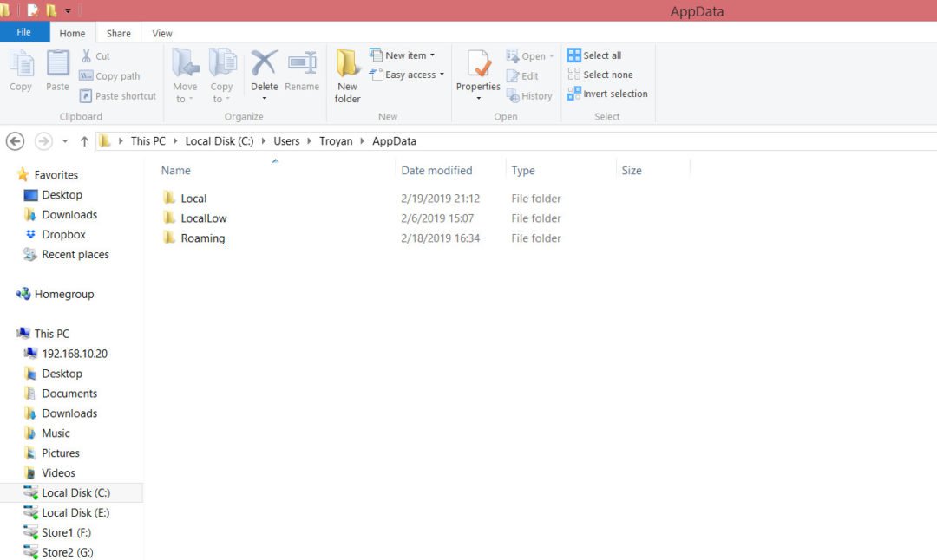
Task: Open the File menu
Action: (x=25, y=31)
